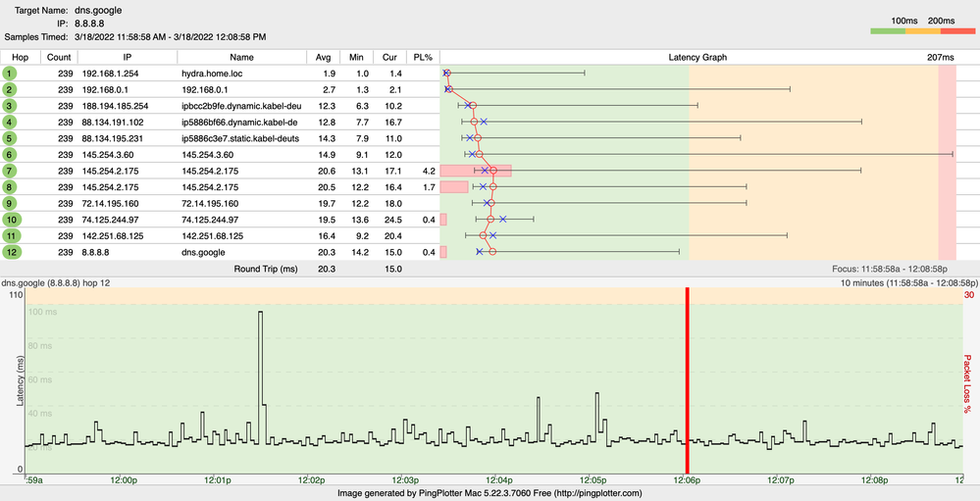Select the hydra.home.loc name cell

click(x=212, y=74)
